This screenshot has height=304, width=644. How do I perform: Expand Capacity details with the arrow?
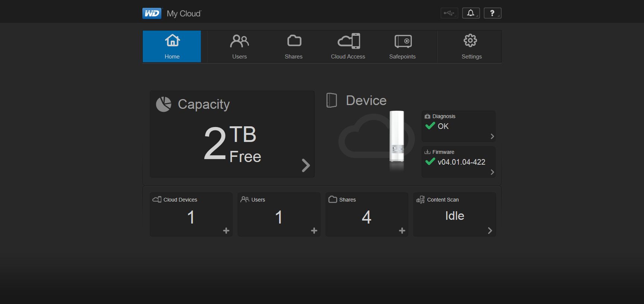pos(306,165)
